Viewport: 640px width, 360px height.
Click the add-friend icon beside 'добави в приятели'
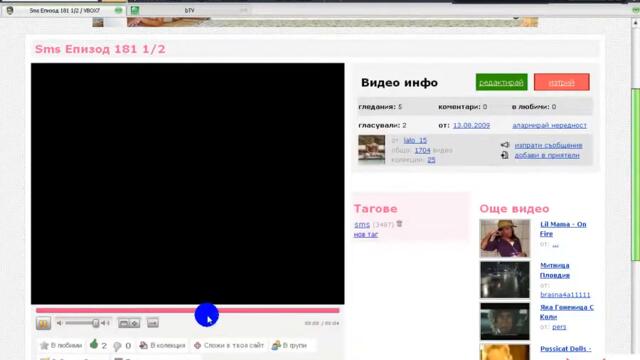pyautogui.click(x=505, y=155)
